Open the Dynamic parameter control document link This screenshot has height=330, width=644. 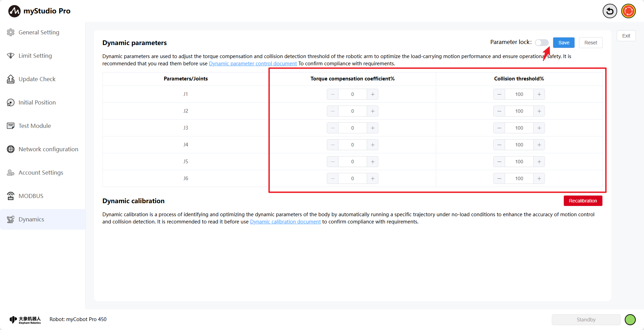point(253,64)
